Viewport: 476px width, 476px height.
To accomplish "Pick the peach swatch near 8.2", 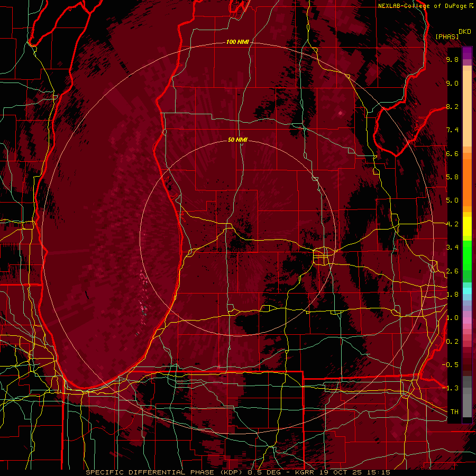I will [x=467, y=108].
